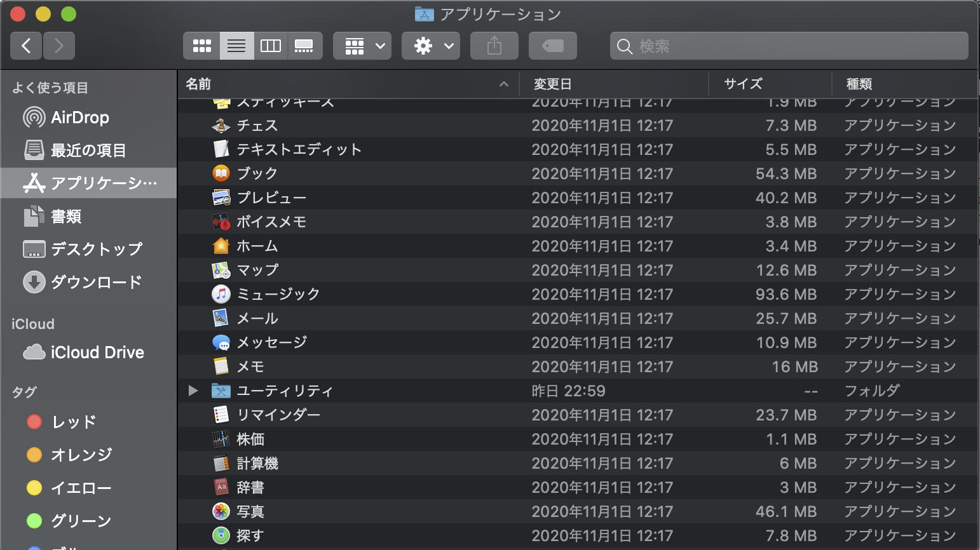
Task: Click the アプリケーション window title
Action: 501,14
